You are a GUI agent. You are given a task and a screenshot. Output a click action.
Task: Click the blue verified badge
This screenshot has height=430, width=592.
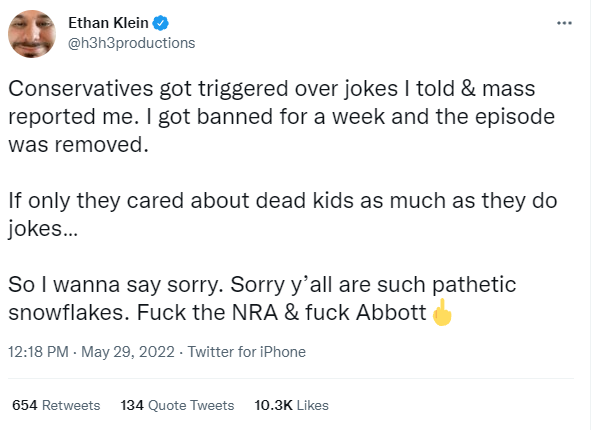click(x=160, y=23)
